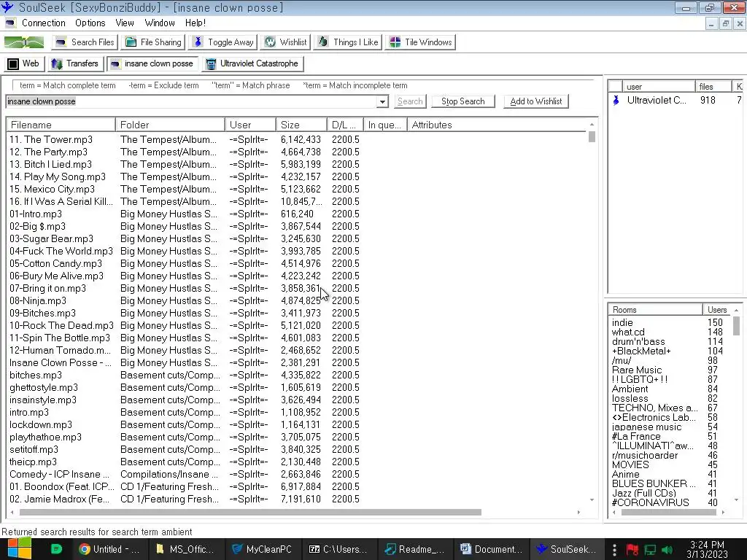Select file lockdown.mp3

tap(41, 424)
